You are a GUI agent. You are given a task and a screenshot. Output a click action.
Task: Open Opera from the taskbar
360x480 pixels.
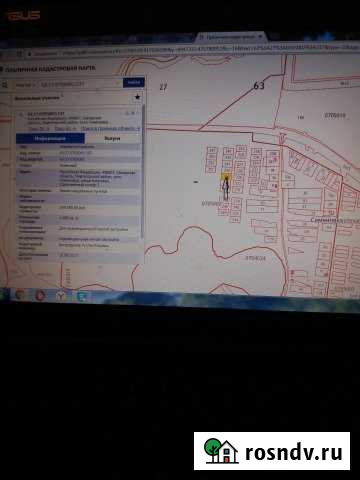pyautogui.click(x=41, y=295)
